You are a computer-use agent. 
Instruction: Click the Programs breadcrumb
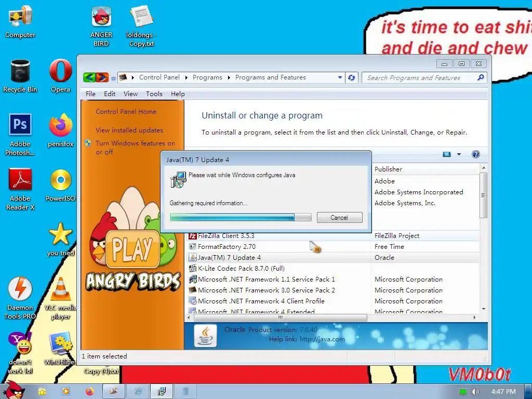coord(207,78)
